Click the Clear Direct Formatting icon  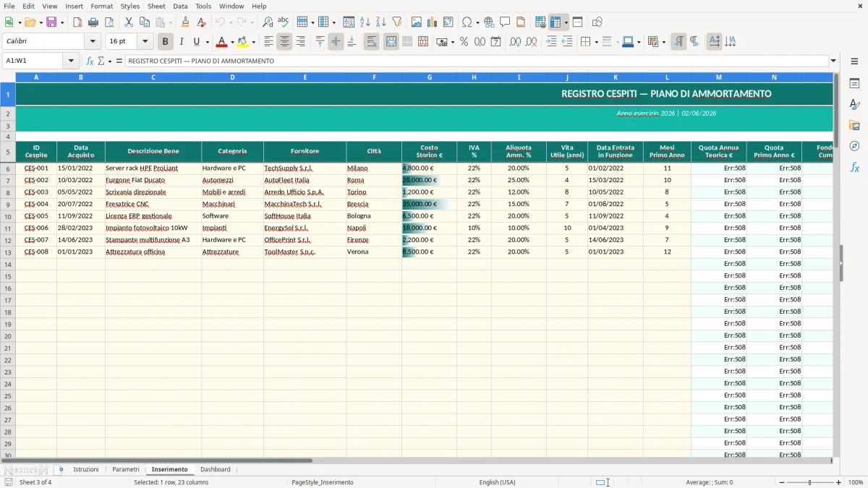pos(201,22)
